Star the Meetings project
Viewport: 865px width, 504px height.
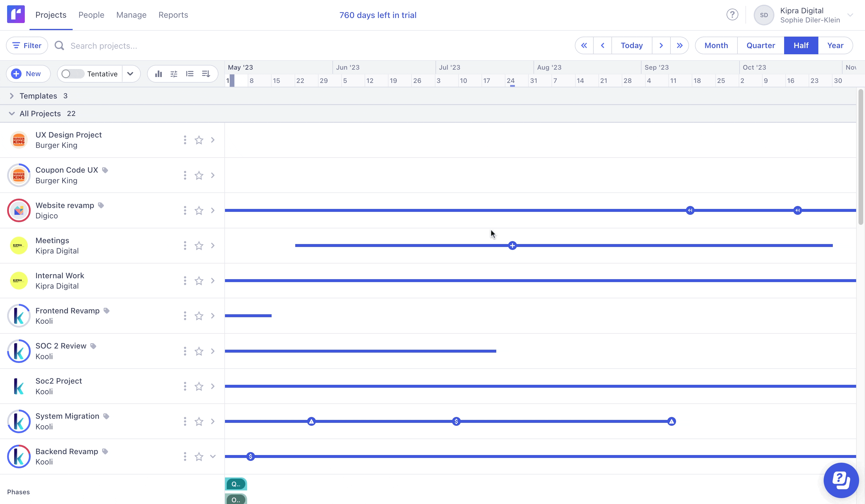[199, 246]
